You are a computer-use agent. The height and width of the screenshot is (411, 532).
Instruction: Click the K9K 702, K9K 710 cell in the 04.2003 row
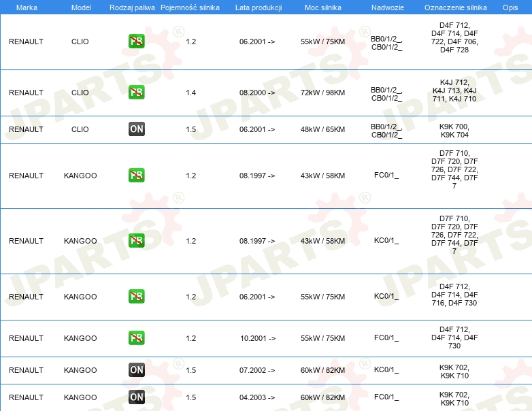[454, 399]
